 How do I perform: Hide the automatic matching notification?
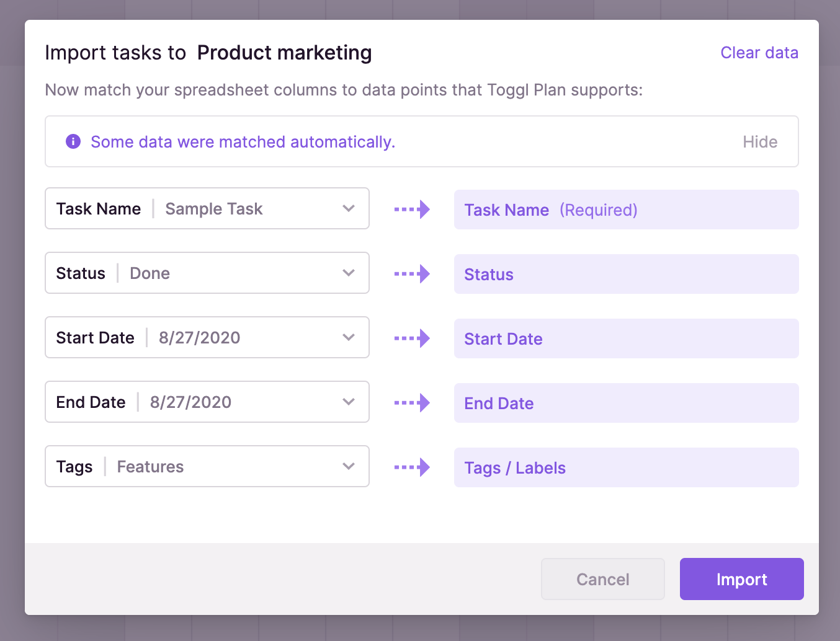pos(760,141)
